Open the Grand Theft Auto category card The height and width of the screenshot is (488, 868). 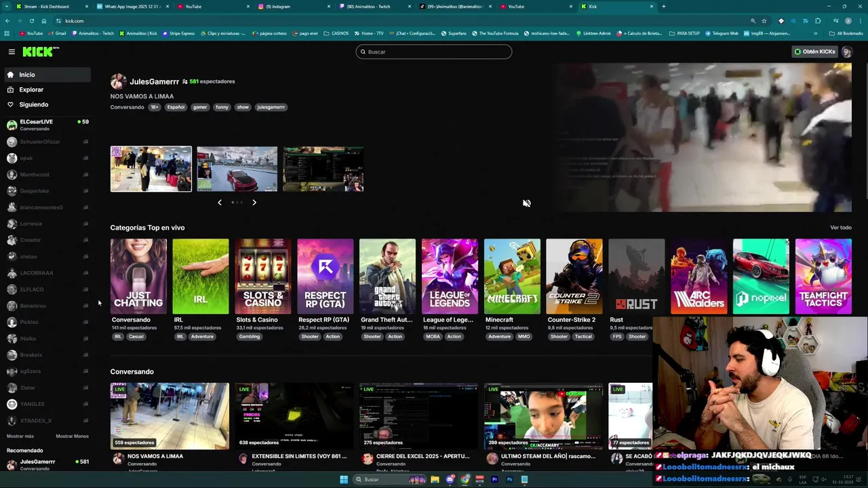387,277
